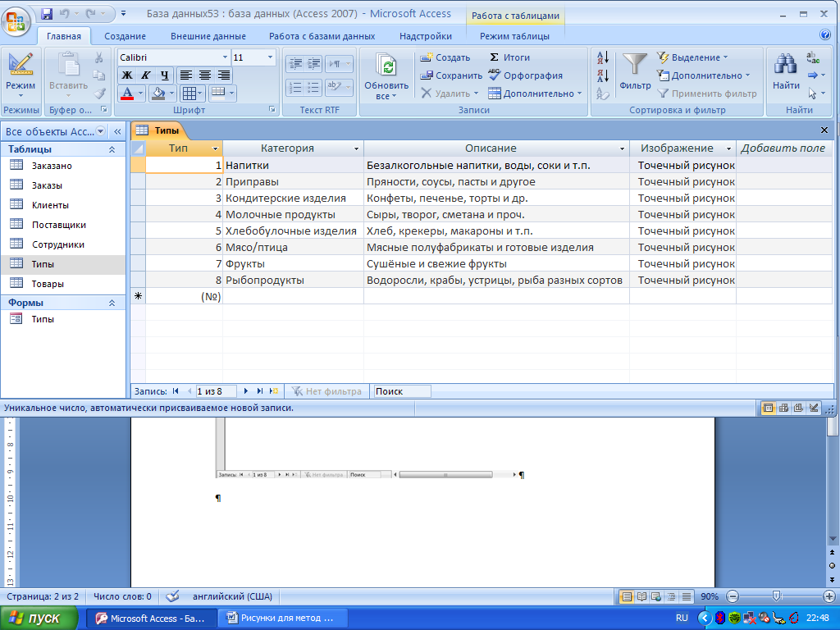840x630 pixels.
Task: Select cell Молочные продукты
Action: 293,214
